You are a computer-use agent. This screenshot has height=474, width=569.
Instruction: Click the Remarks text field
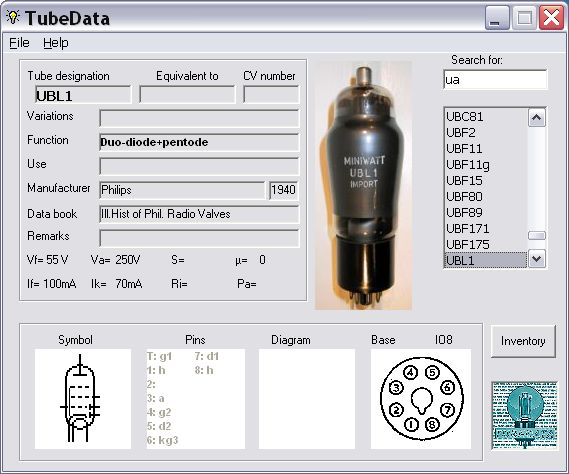click(x=199, y=238)
